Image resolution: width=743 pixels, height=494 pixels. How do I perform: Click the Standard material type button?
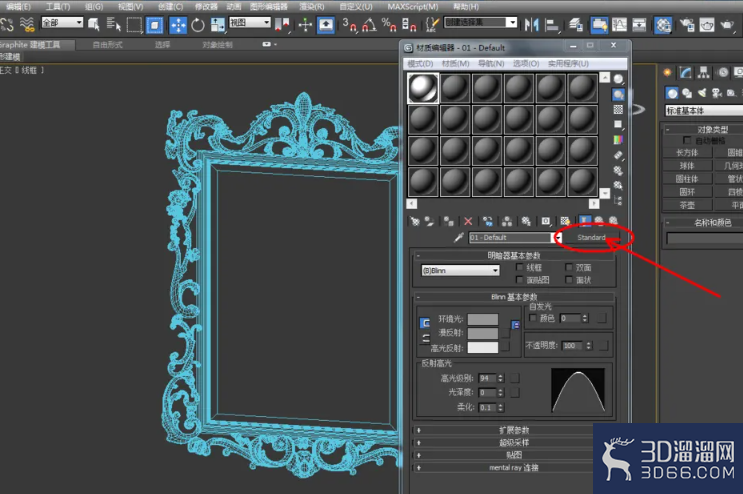click(x=591, y=237)
